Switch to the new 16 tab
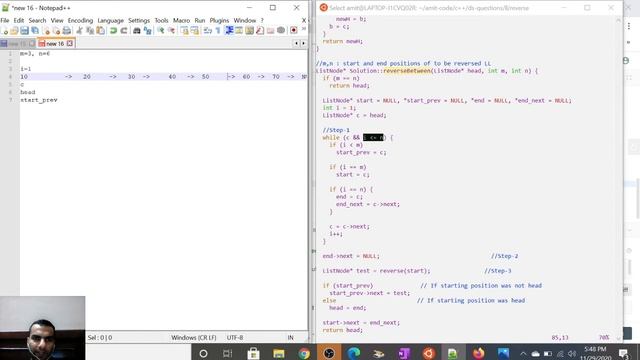The height and width of the screenshot is (360, 640). pos(55,43)
